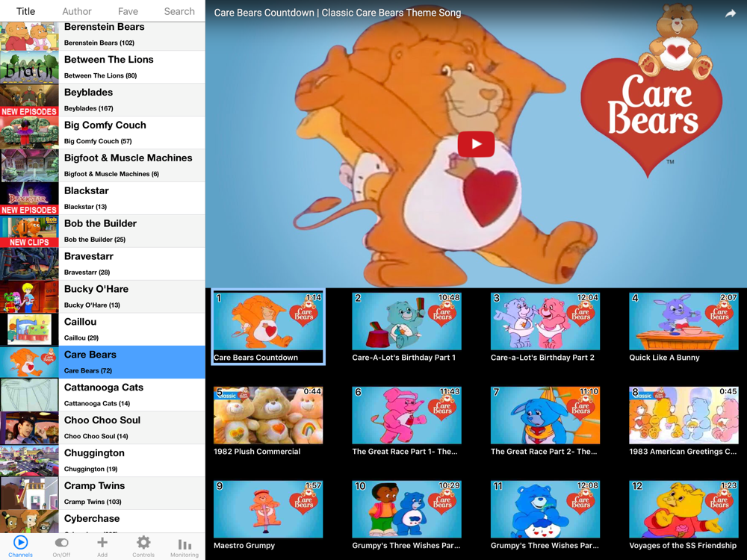Select the Chuggington channel

(x=102, y=461)
